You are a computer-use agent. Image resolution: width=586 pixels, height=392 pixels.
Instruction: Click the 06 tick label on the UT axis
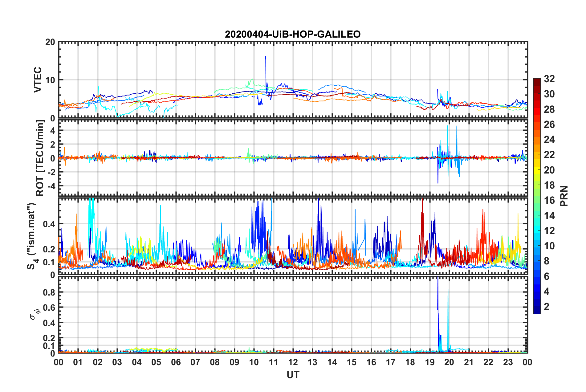coord(176,362)
